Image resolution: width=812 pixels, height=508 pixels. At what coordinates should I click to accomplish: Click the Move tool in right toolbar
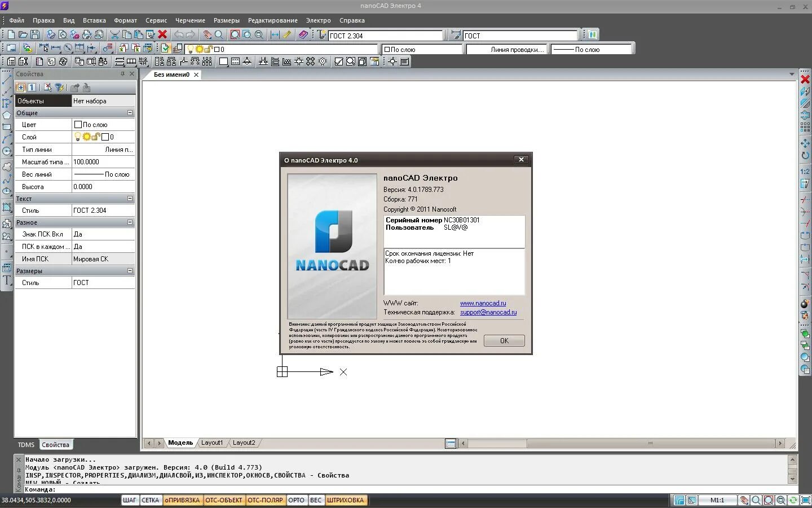coord(805,143)
